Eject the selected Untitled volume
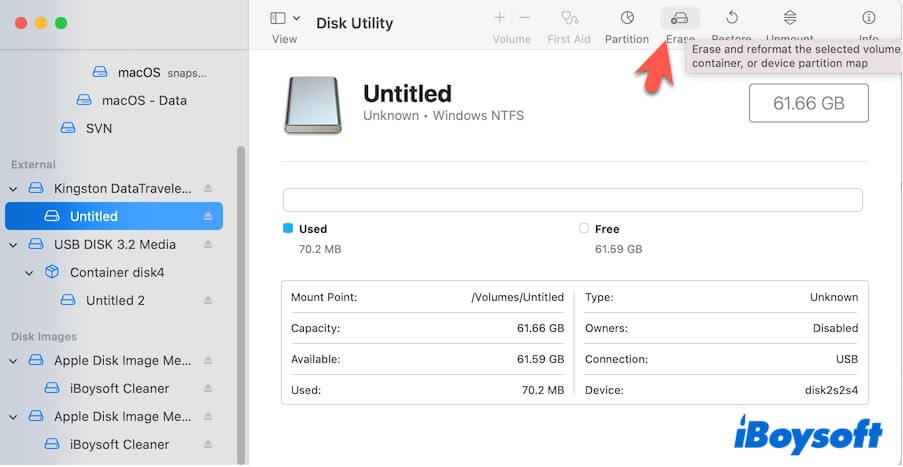The height and width of the screenshot is (467, 903). point(208,216)
